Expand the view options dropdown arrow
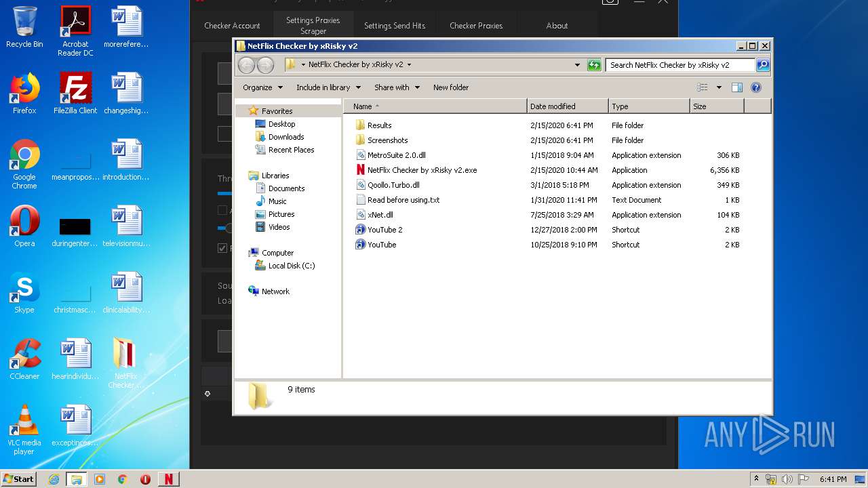868x488 pixels. (x=719, y=87)
